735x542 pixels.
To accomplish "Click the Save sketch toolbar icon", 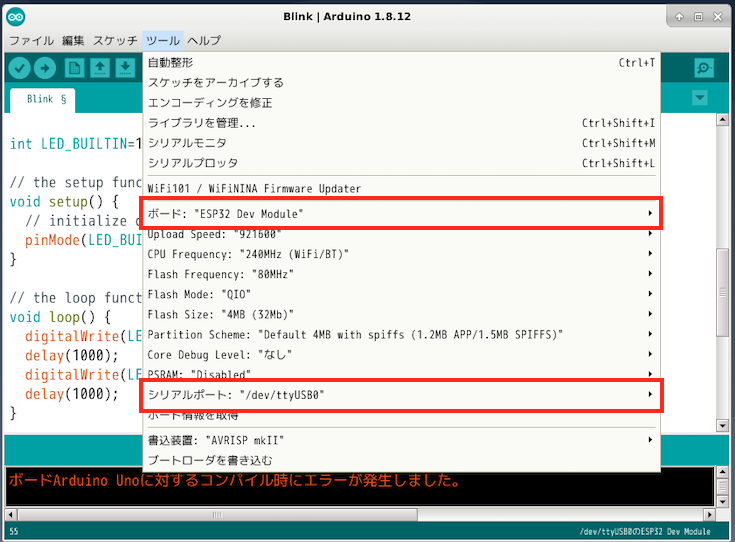I will coord(125,68).
